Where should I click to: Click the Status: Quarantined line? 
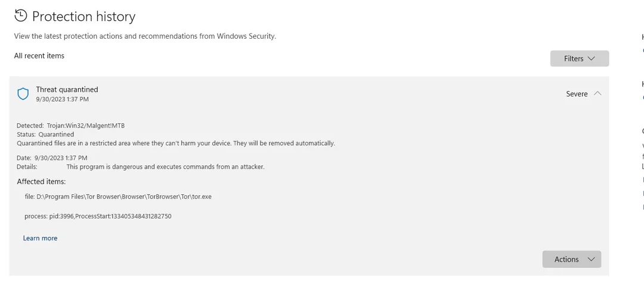pos(45,135)
